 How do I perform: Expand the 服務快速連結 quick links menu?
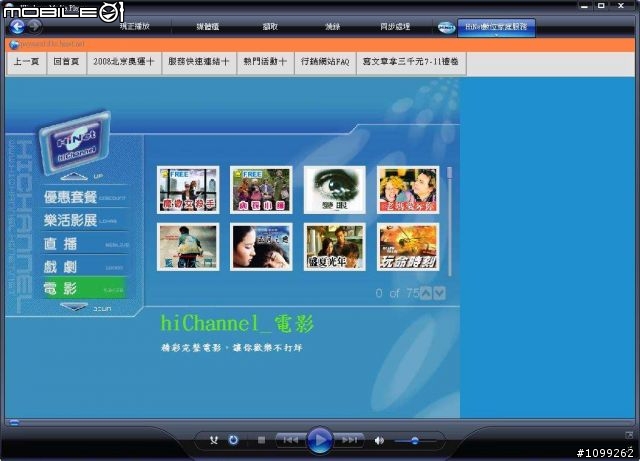point(199,62)
